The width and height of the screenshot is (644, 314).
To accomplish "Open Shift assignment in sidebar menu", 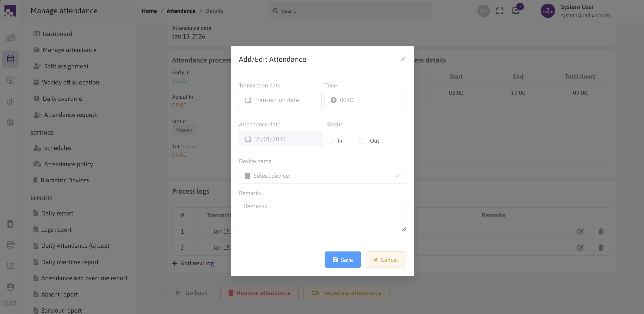I will [66, 66].
